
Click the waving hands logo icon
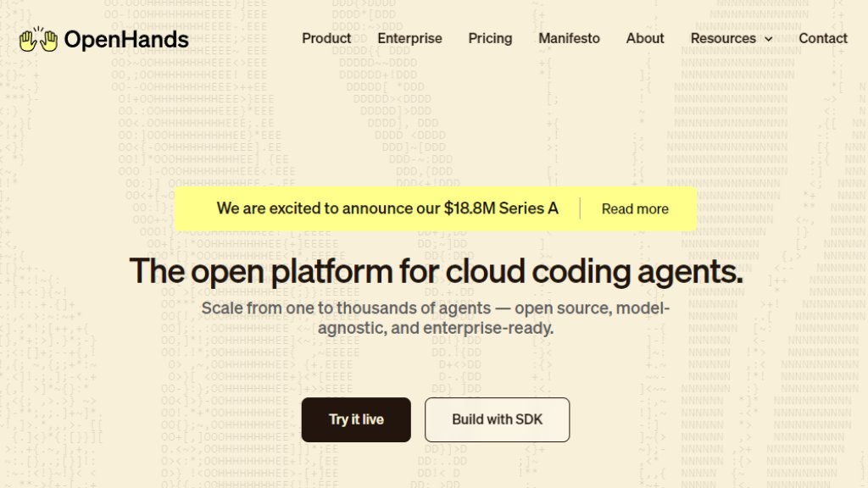(x=38, y=39)
